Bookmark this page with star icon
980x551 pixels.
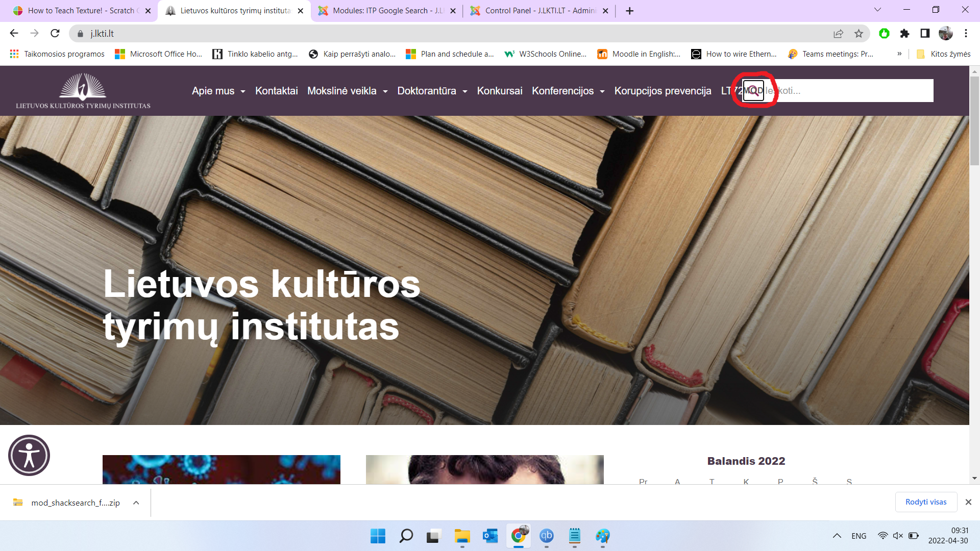coord(859,34)
